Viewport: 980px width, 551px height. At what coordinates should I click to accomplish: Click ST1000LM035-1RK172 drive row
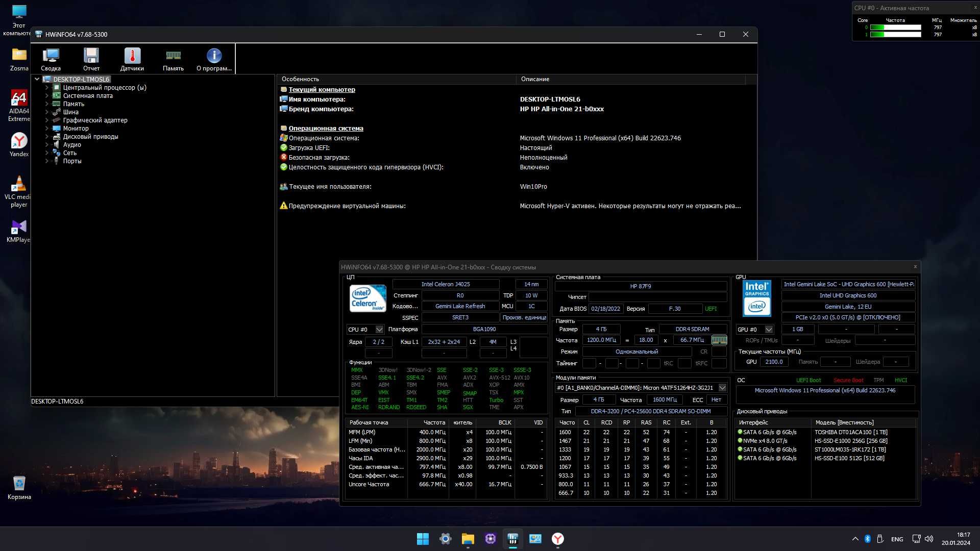[x=825, y=449]
